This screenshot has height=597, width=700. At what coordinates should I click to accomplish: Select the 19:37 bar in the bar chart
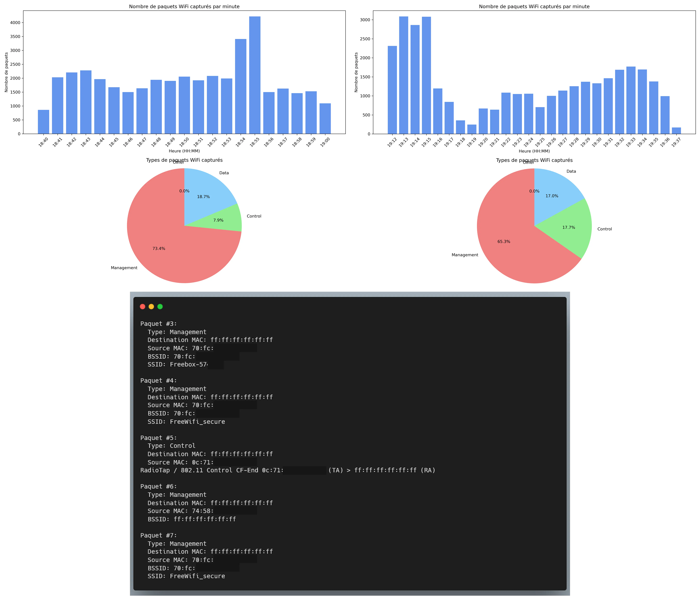[676, 131]
